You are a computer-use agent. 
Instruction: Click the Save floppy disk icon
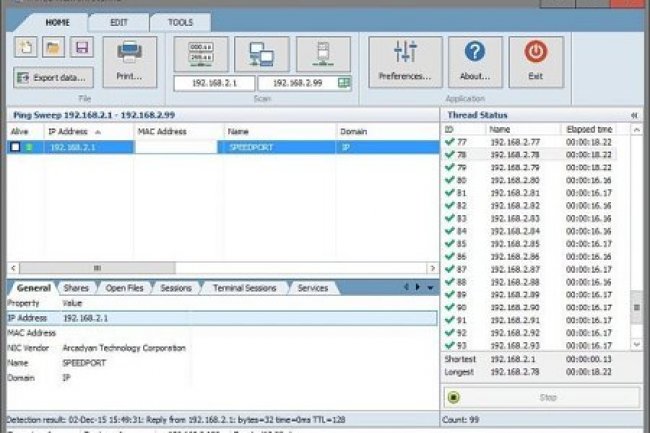pos(80,47)
